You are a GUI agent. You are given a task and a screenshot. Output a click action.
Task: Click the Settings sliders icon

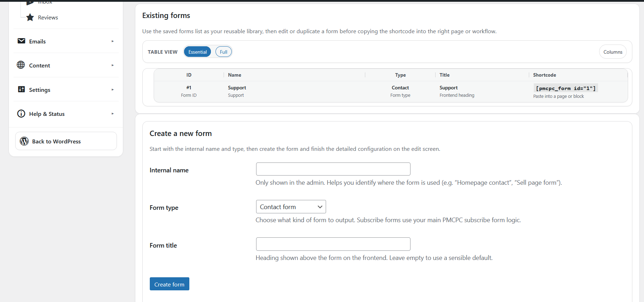(x=21, y=89)
